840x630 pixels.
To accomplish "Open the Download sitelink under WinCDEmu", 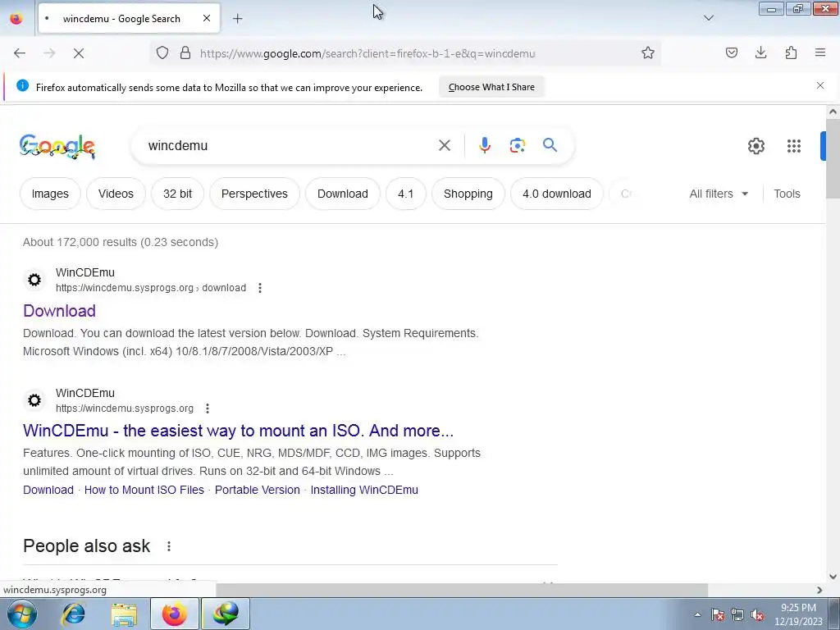I will pos(48,491).
